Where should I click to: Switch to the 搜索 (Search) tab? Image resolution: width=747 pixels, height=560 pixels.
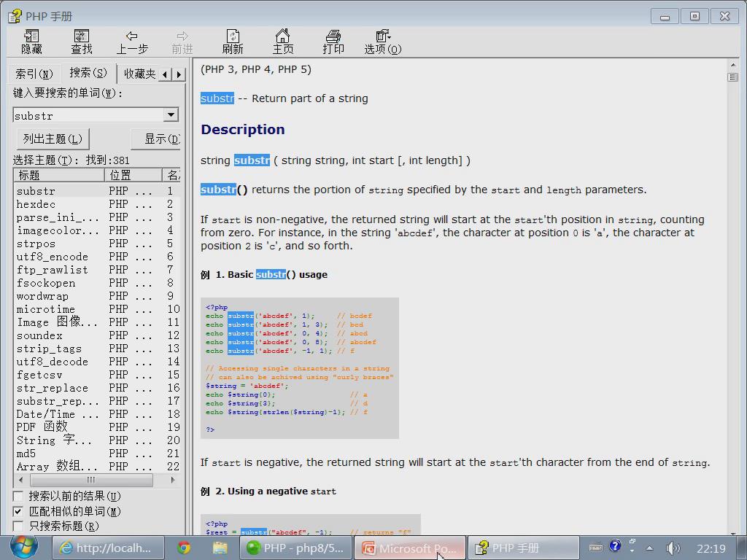88,72
